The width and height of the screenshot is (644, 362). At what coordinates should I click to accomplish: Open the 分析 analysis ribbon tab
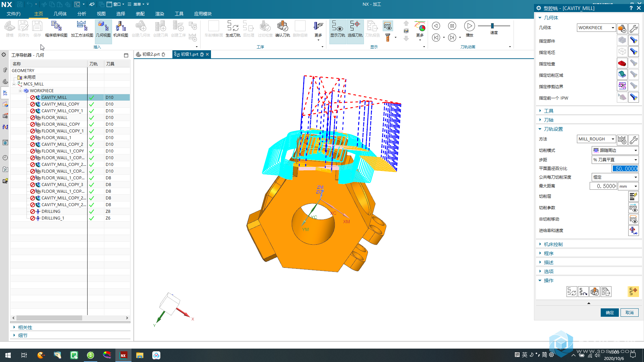(82, 14)
